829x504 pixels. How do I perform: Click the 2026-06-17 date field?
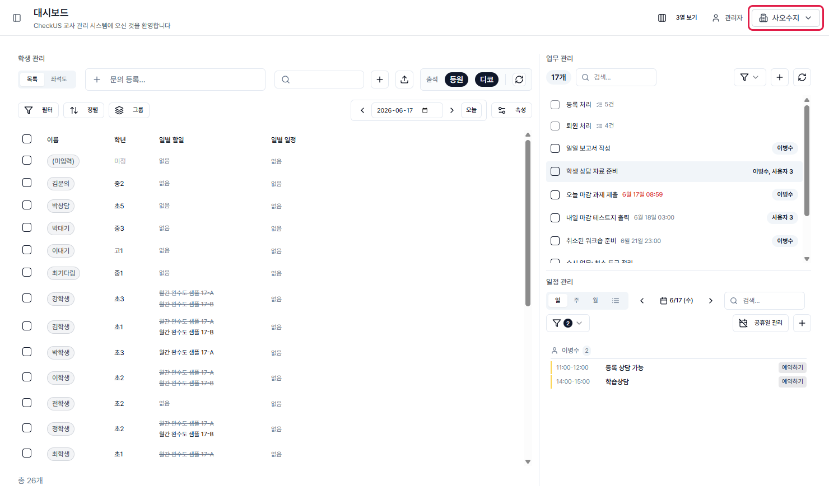click(x=407, y=110)
